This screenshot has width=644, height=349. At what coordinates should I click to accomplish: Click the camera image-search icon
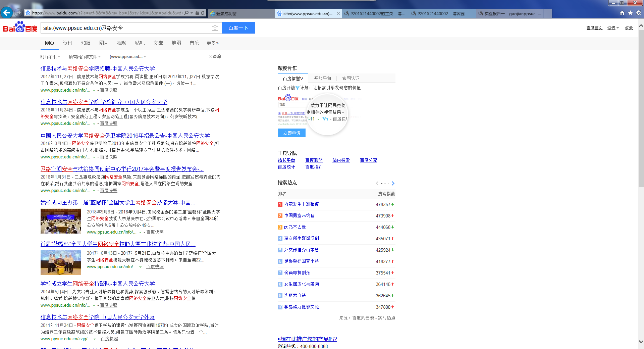[x=215, y=28]
